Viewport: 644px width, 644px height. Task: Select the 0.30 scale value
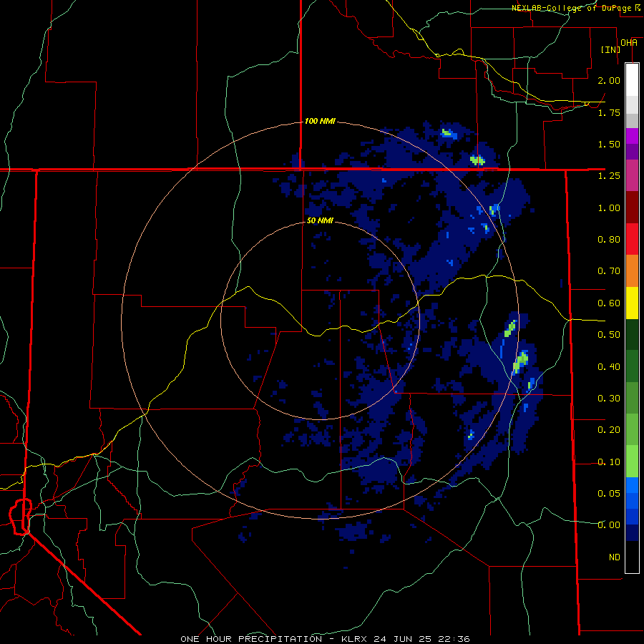click(x=609, y=399)
